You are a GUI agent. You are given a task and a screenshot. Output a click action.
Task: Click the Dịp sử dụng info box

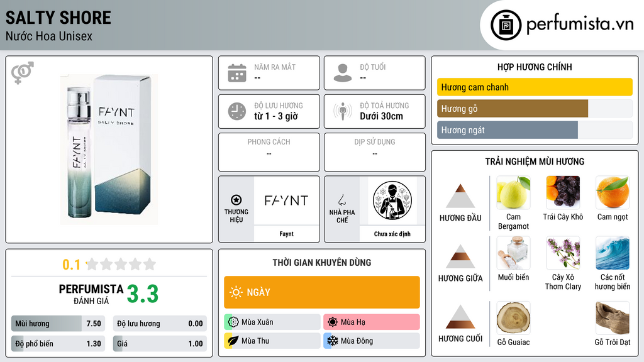tap(375, 152)
